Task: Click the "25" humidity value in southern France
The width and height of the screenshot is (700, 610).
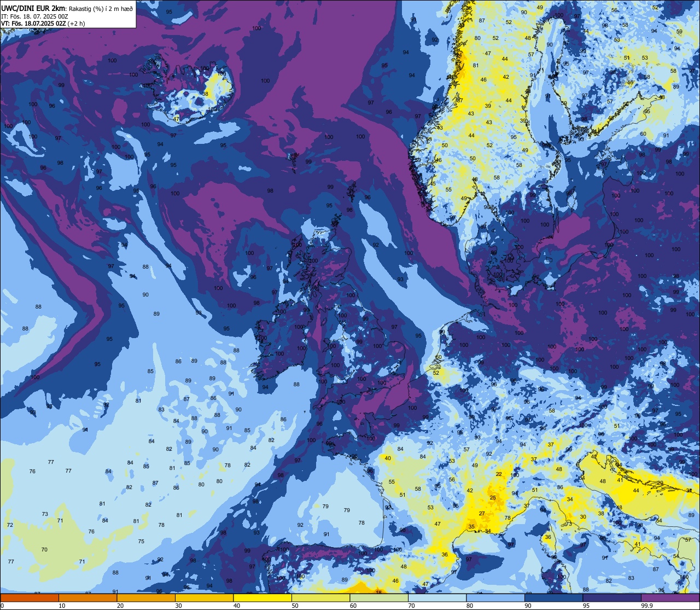Action: 493,498
